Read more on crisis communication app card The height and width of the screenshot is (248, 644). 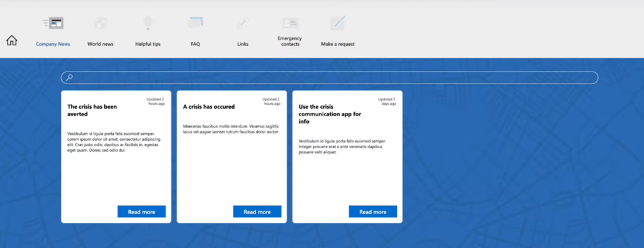pyautogui.click(x=373, y=212)
